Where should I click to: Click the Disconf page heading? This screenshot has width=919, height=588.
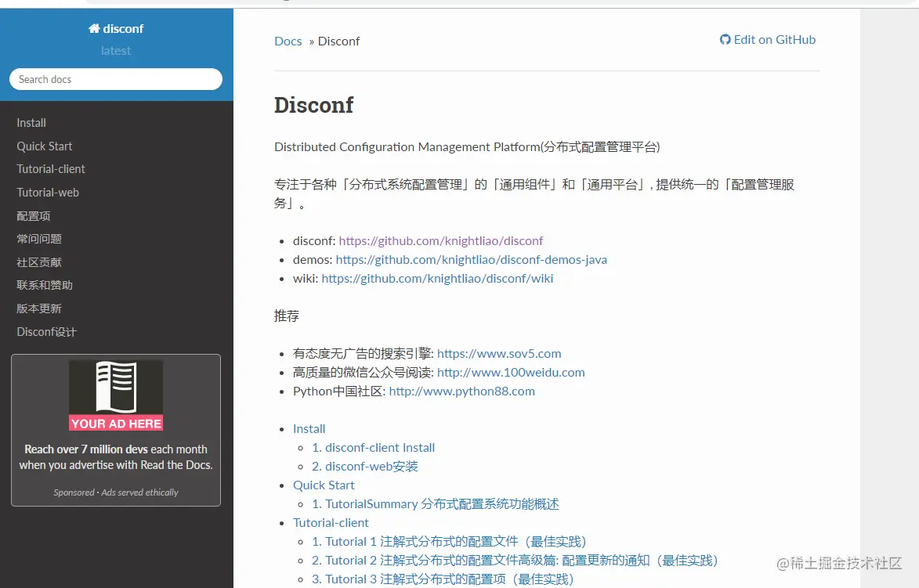pyautogui.click(x=313, y=106)
